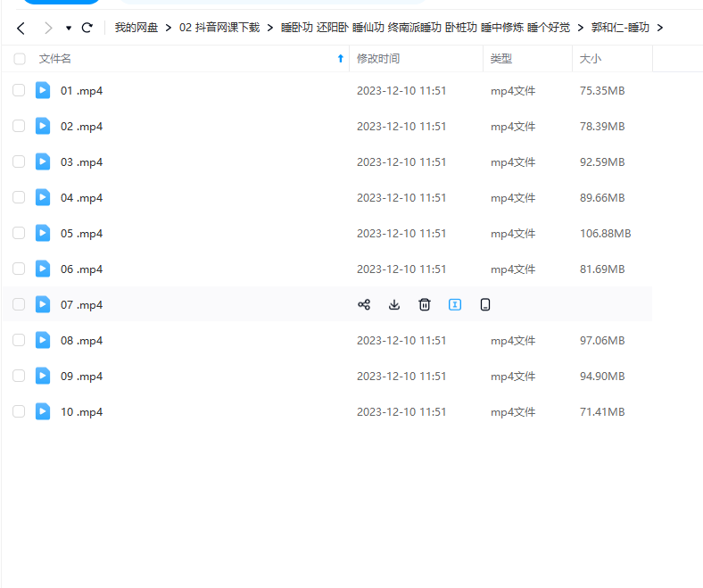Viewport: 703px width, 588px height.
Task: Send 07 .mp4 to mobile device
Action: [485, 305]
